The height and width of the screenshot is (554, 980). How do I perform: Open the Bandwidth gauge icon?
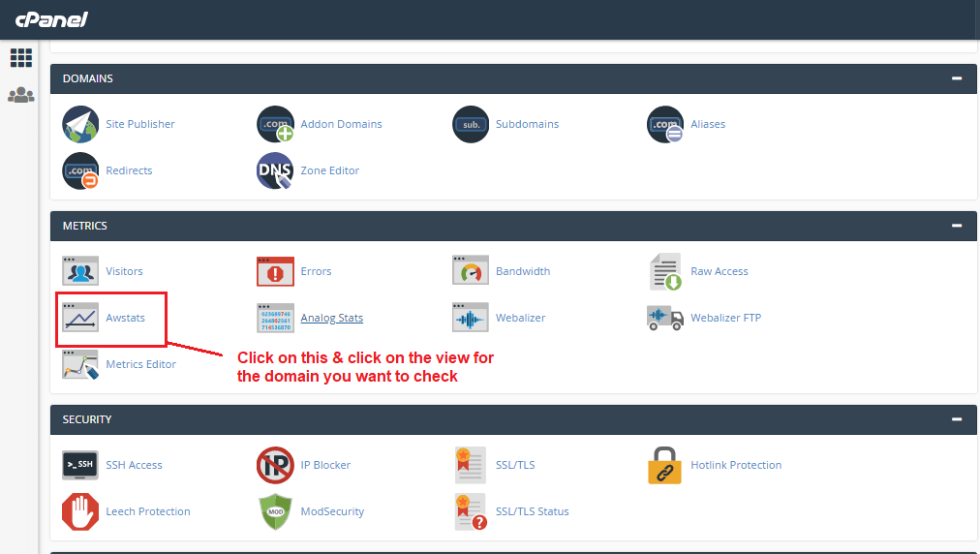(470, 271)
